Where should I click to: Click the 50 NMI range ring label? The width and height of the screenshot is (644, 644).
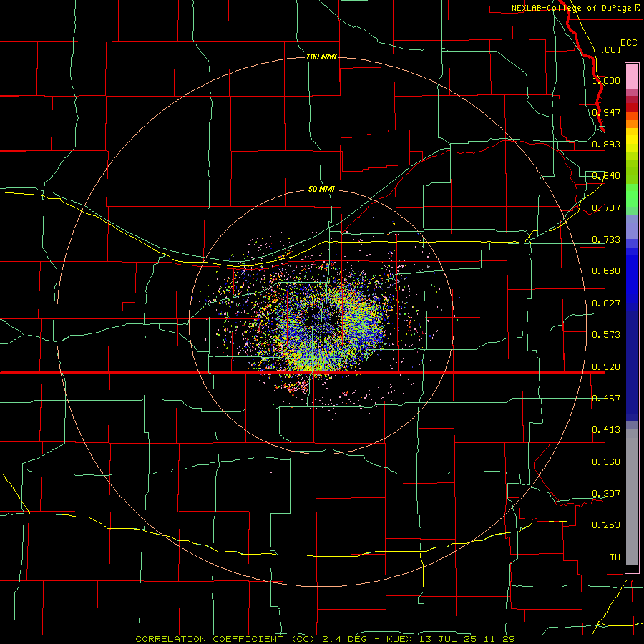[x=321, y=189]
